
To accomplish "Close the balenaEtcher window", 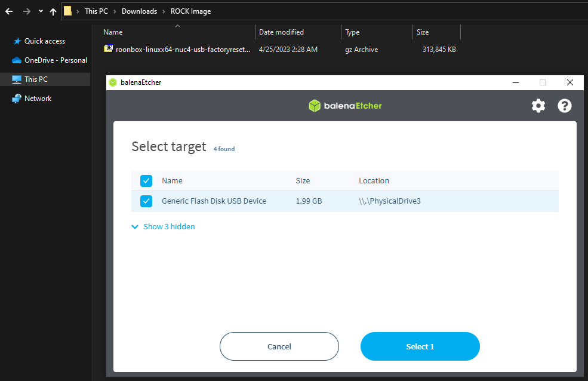I will [x=570, y=82].
